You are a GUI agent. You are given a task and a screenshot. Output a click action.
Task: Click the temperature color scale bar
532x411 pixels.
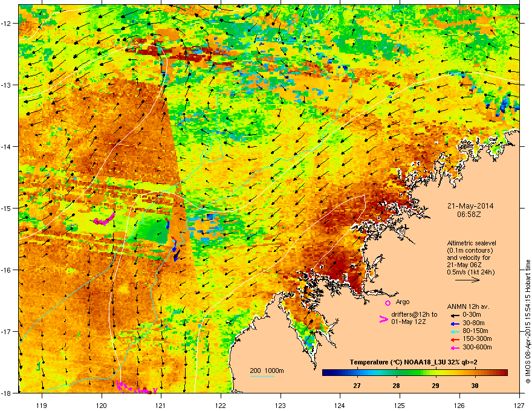[415, 373]
